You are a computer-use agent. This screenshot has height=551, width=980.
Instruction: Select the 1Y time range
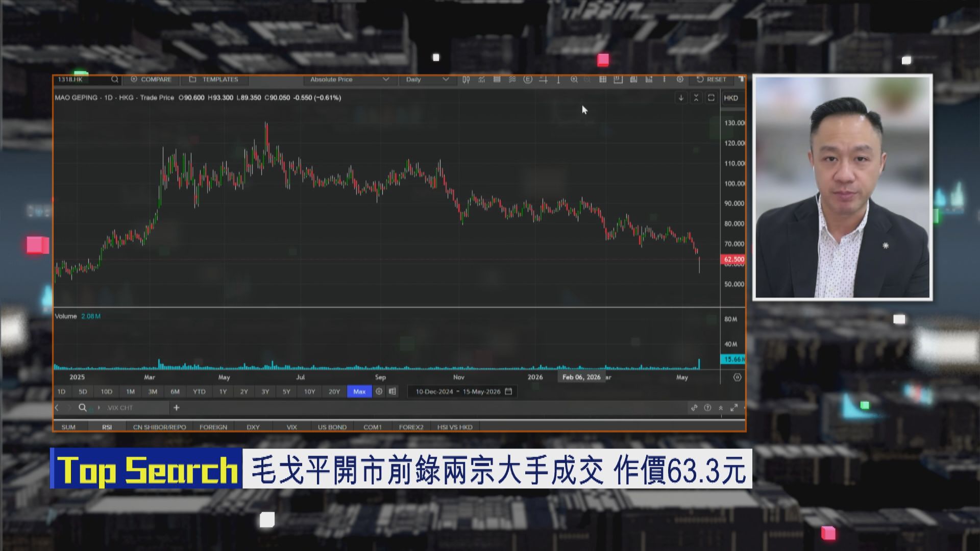coord(223,392)
